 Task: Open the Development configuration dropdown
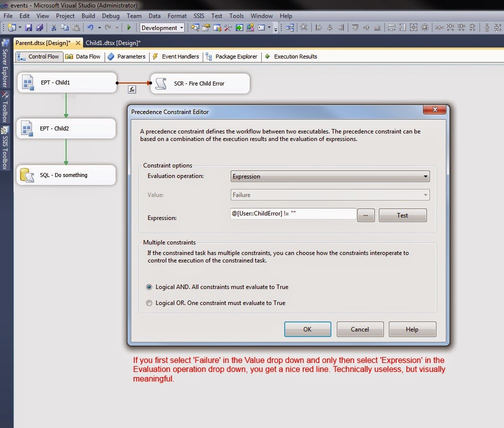click(x=162, y=27)
